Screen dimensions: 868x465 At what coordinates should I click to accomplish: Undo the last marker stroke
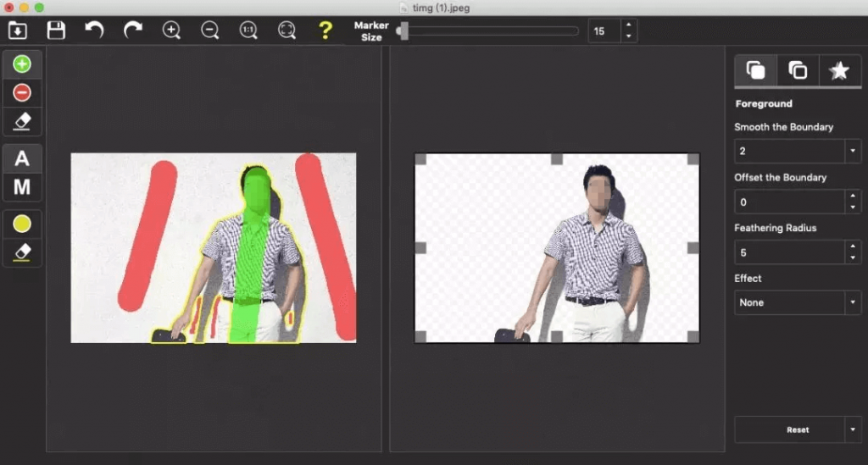[95, 30]
